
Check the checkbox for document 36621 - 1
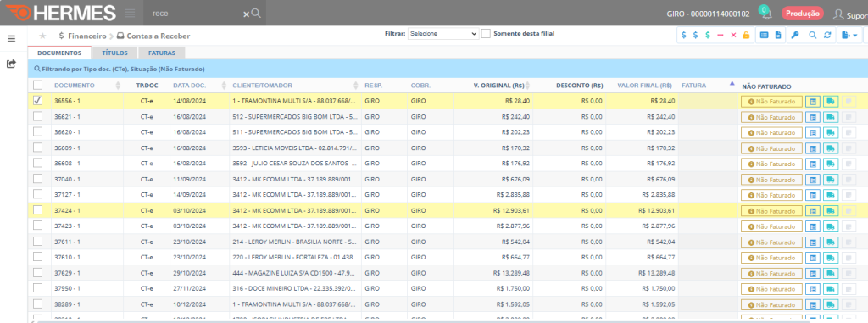point(37,116)
